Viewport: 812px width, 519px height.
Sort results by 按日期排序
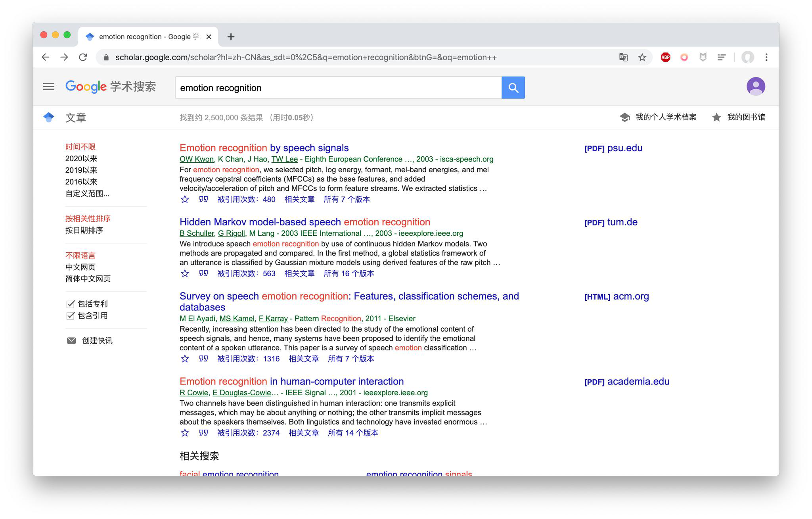84,230
